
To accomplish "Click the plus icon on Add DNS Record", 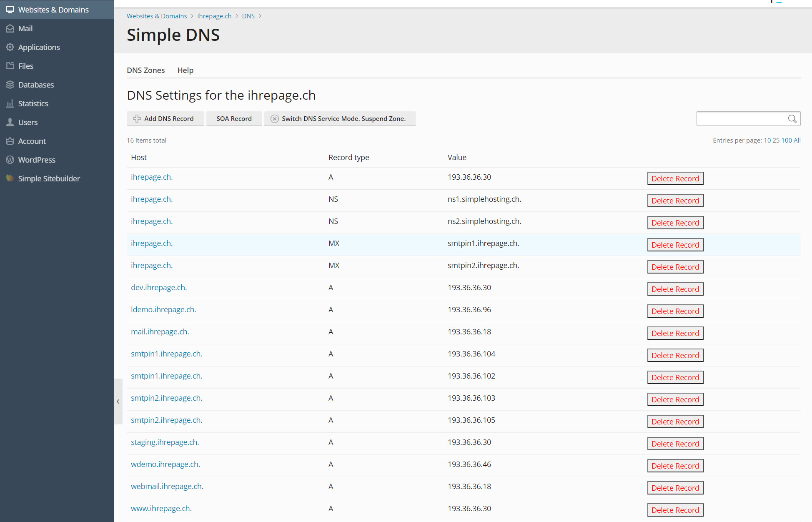I will pos(137,118).
